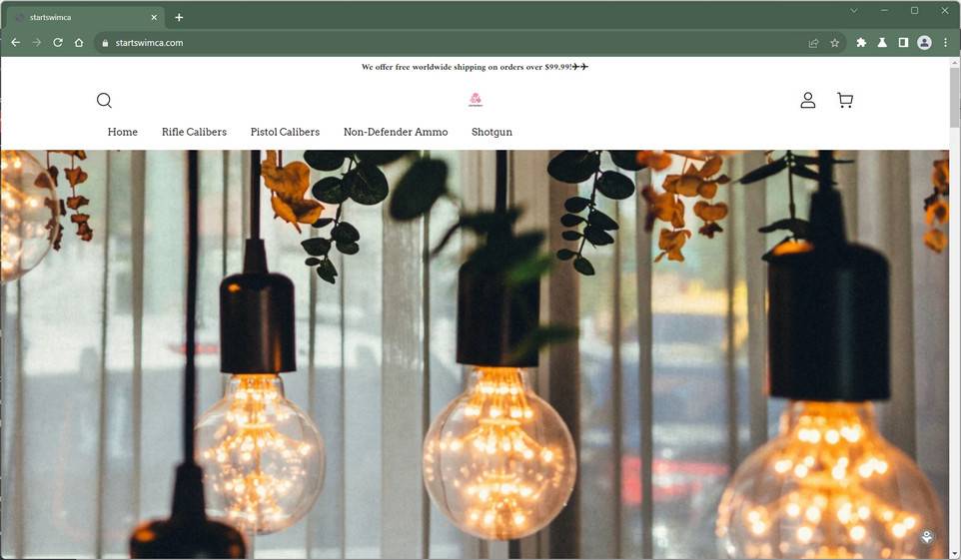Viewport: 961px width, 560px height.
Task: Reload the page with refresh icon
Action: point(58,42)
